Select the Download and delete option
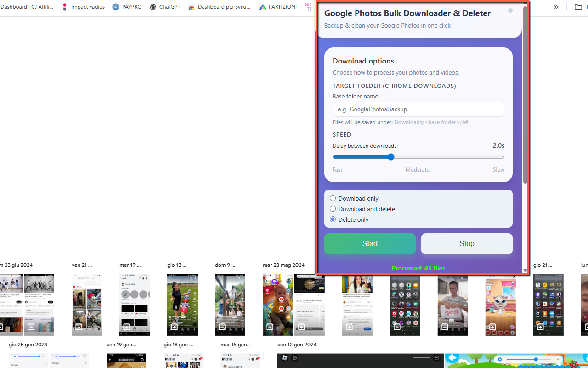 tap(333, 208)
